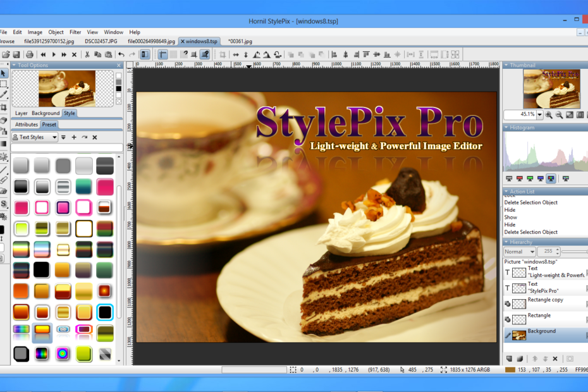Viewport: 588px width, 392px height.
Task: Open the Image menu
Action: click(x=35, y=32)
